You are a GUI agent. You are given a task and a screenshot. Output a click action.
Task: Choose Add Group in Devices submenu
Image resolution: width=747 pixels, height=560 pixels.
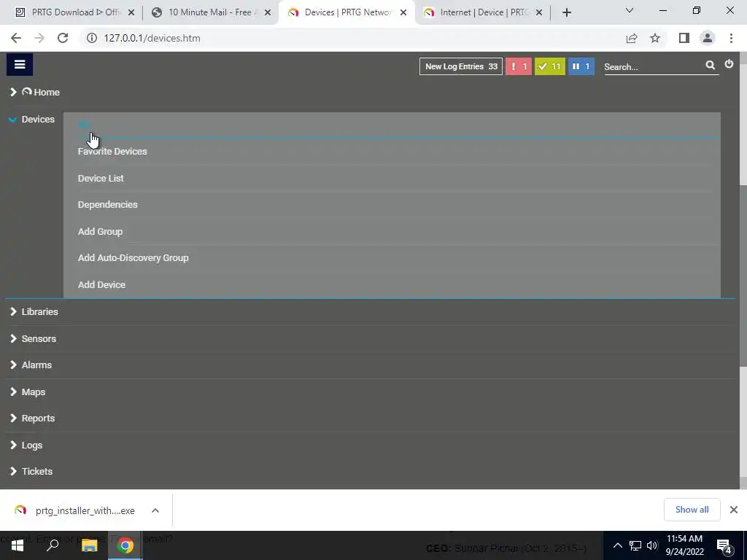tap(100, 231)
